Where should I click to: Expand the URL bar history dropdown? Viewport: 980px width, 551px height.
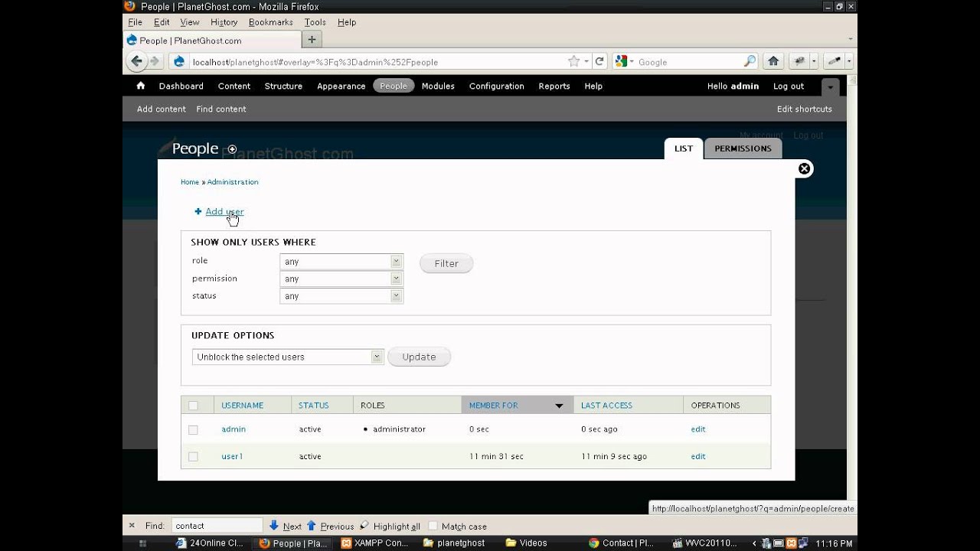[586, 61]
